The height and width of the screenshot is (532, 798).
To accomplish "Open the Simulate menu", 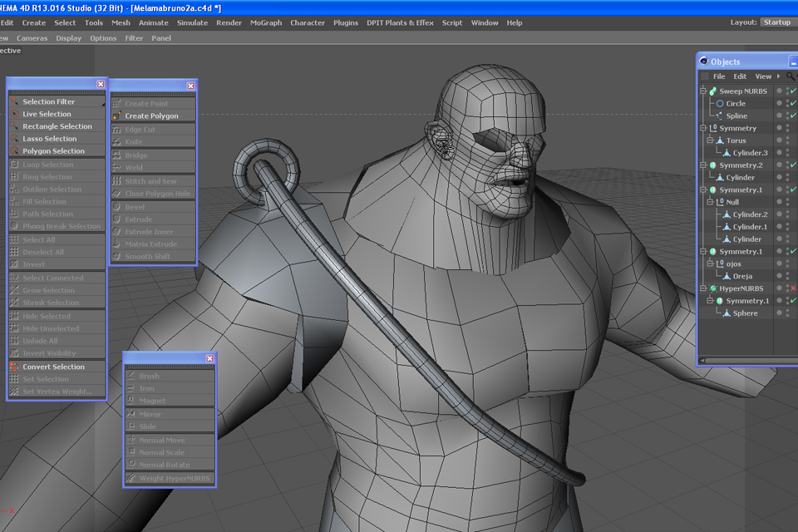I will 192,23.
